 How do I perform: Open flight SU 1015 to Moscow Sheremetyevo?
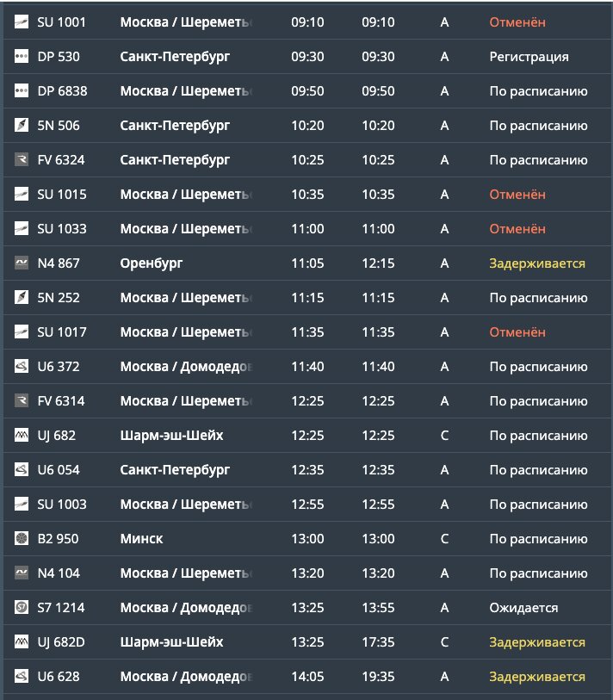(x=307, y=195)
